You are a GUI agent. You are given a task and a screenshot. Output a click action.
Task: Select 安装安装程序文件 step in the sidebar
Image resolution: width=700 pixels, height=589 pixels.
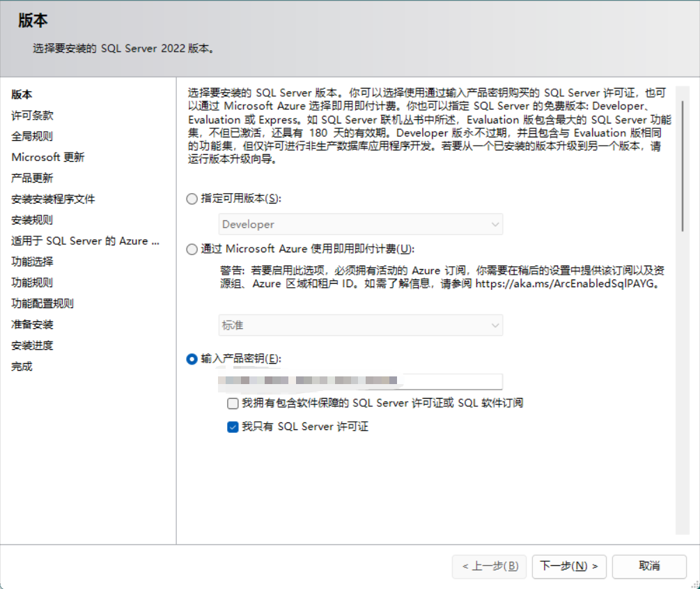pos(53,199)
